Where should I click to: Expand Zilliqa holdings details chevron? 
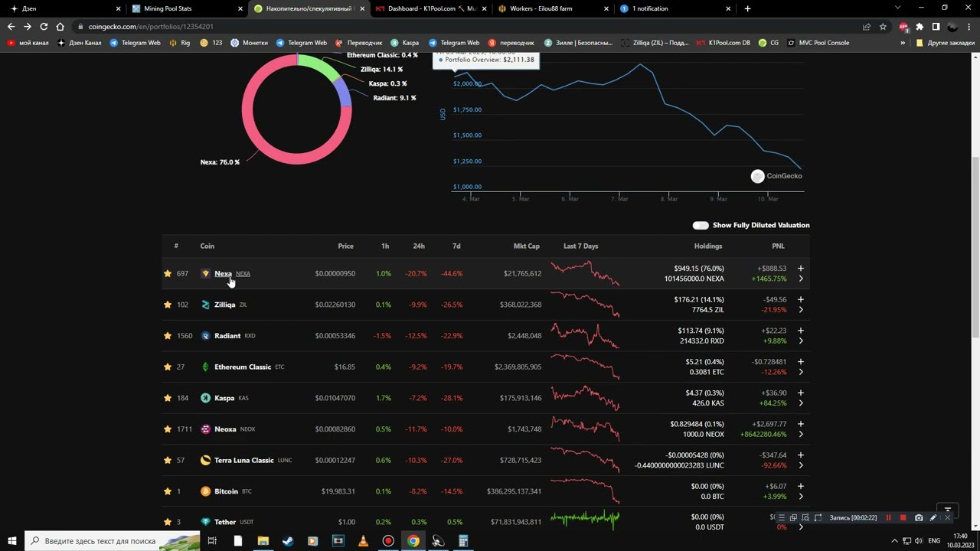(x=801, y=310)
